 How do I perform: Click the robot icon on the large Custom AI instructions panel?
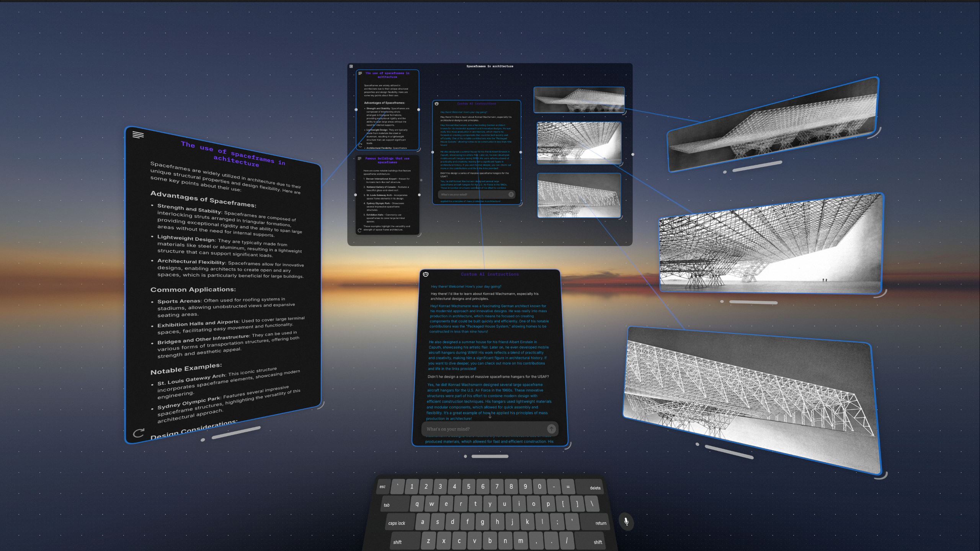(426, 274)
